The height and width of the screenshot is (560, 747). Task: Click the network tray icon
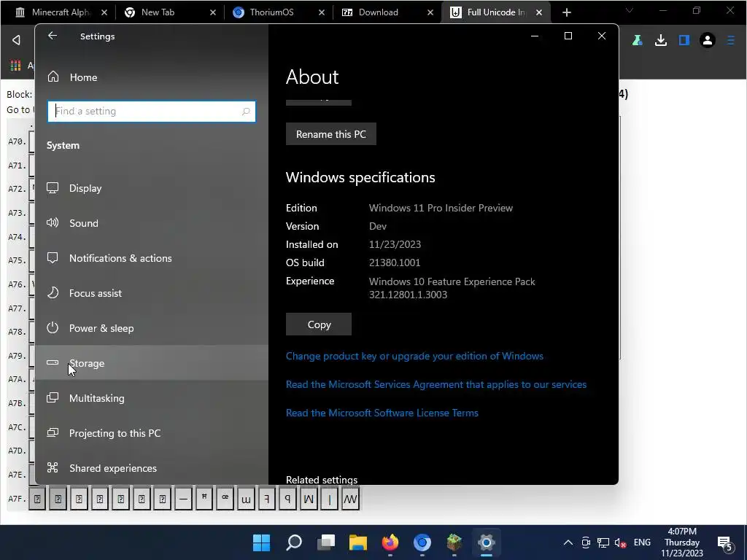603,542
